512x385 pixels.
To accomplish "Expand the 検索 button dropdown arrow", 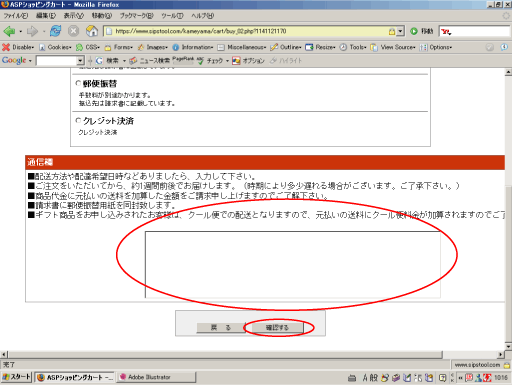I will [124, 61].
